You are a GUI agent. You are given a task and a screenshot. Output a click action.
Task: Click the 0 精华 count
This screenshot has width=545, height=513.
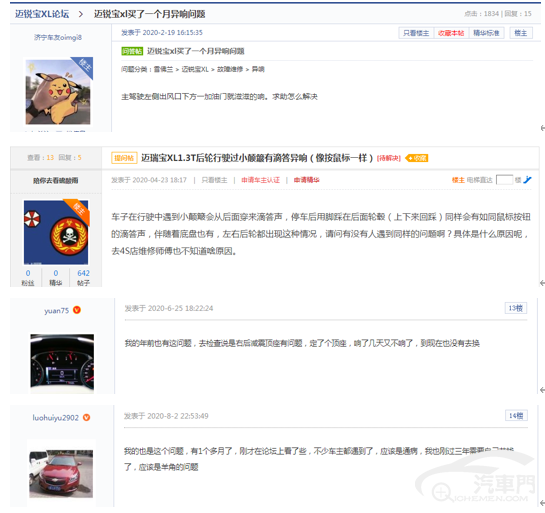(56, 278)
